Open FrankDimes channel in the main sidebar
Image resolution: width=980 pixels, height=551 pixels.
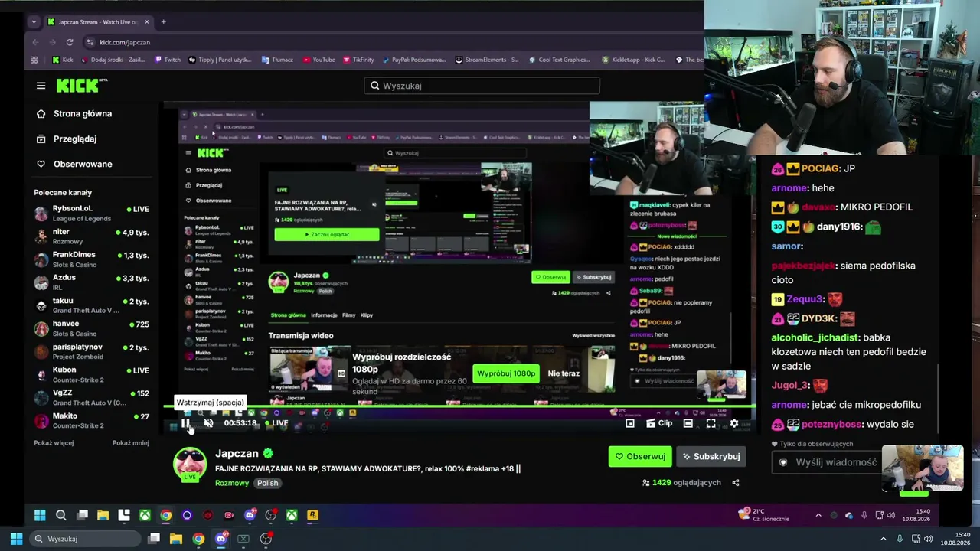[x=92, y=259]
